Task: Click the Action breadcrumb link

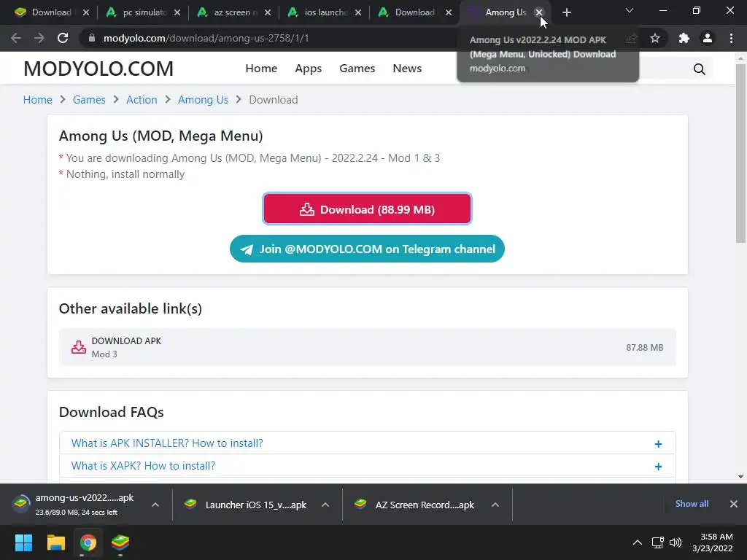Action: point(142,99)
